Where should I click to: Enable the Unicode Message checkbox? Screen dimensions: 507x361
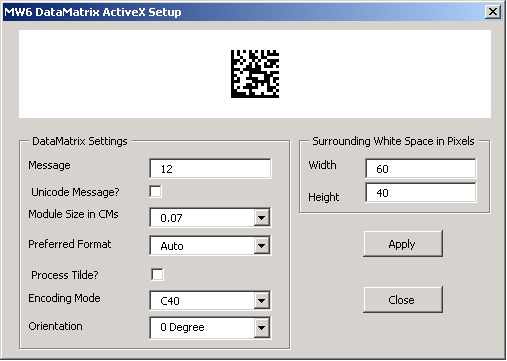tap(155, 192)
